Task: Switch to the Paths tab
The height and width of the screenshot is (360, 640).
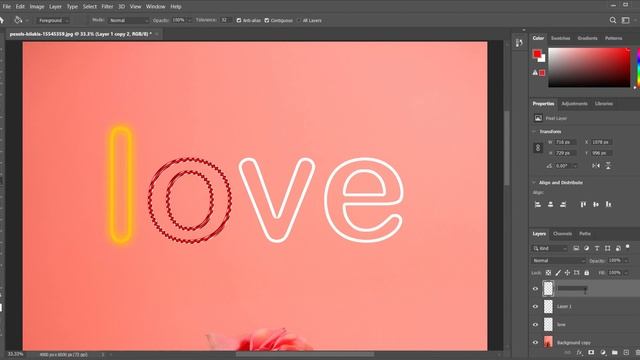Action: (585, 233)
